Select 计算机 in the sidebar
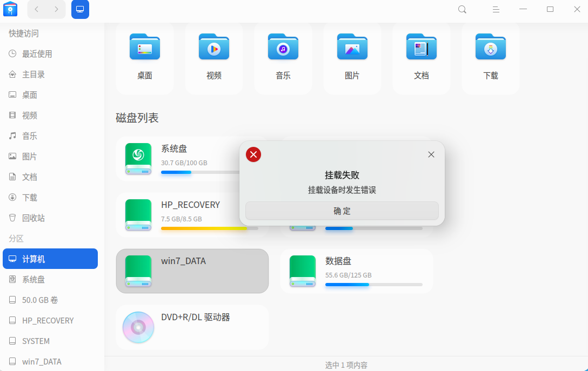Viewport: 588px width, 371px height. (50, 259)
